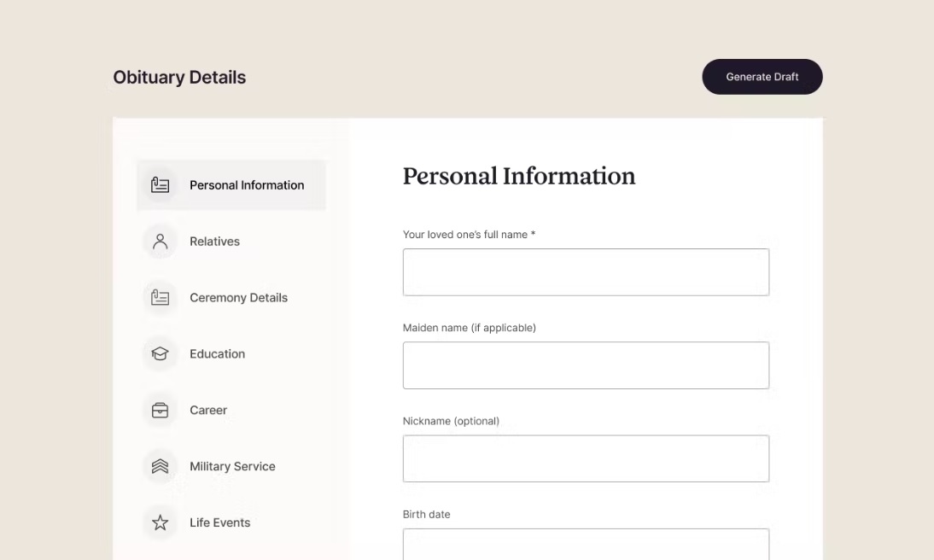Go to Ceremony Details section
The image size is (934, 560).
click(x=238, y=298)
